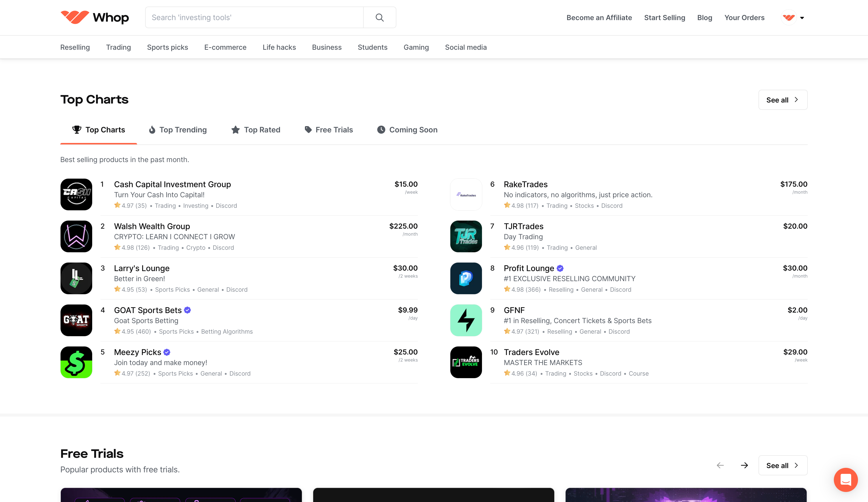Click See all in Top Charts
868x502 pixels.
782,100
